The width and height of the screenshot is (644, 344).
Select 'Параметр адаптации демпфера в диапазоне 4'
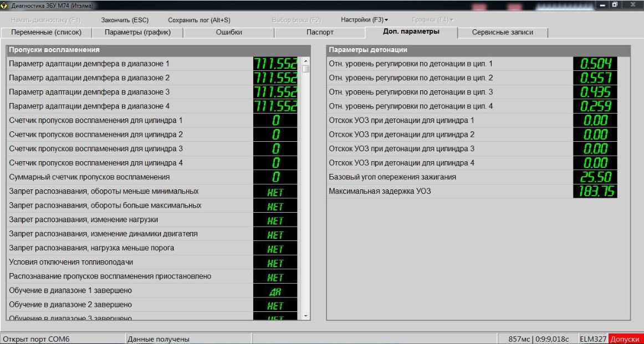pos(153,106)
